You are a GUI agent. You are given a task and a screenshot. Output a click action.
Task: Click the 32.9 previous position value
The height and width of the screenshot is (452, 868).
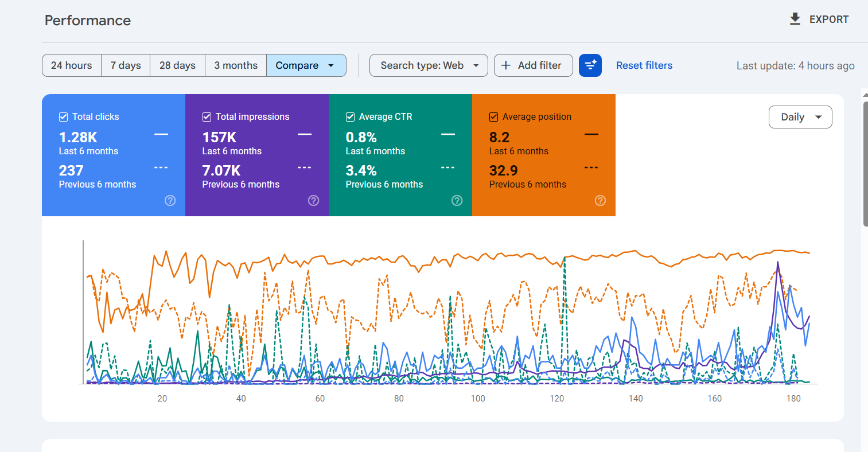[x=504, y=171]
